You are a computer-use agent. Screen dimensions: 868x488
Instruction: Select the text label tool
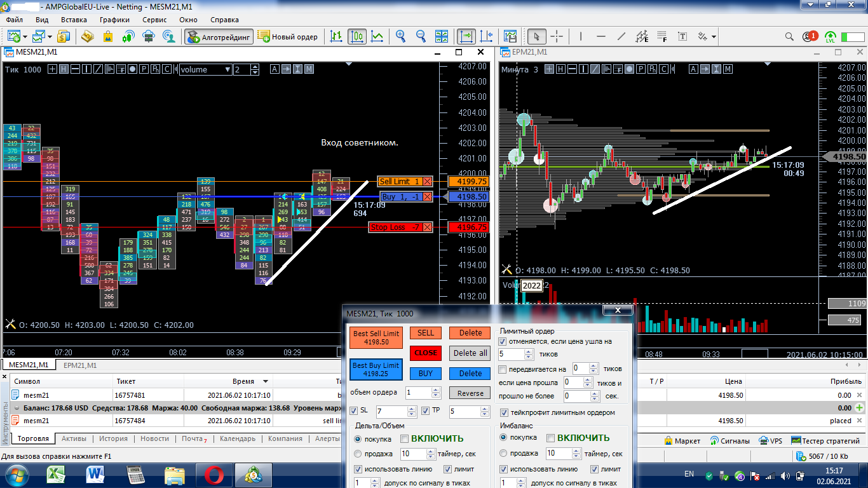pos(684,36)
